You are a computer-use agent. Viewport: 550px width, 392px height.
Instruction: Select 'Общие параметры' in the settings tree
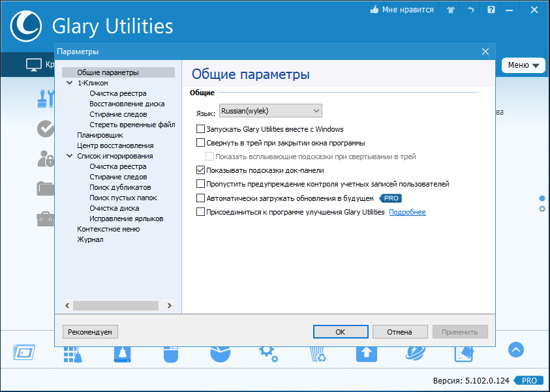click(x=108, y=72)
